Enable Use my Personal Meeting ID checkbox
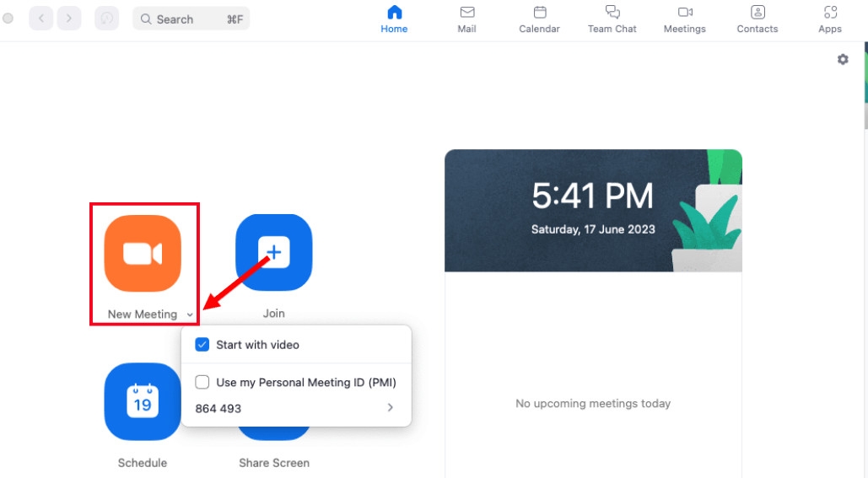868x478 pixels. pyautogui.click(x=202, y=382)
